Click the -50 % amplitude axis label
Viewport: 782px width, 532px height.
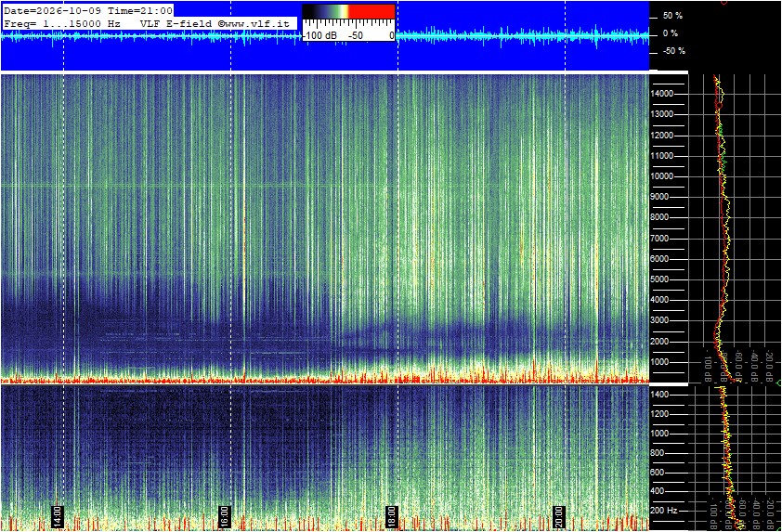pyautogui.click(x=673, y=51)
